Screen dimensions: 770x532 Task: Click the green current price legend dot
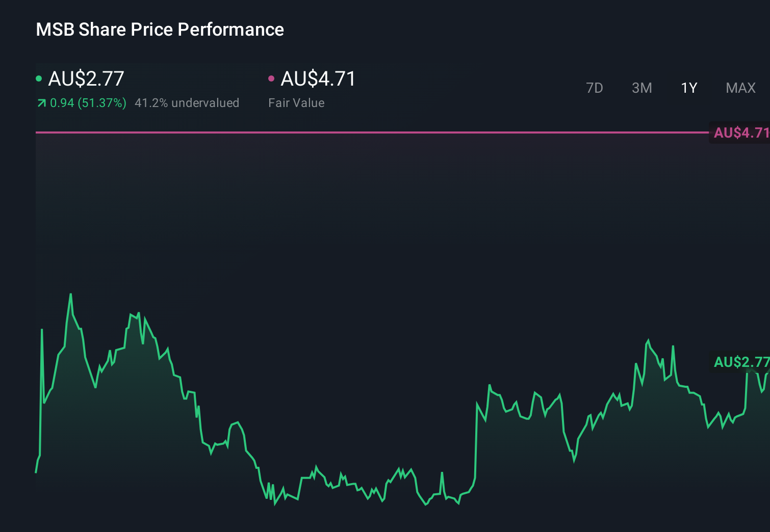[x=39, y=78]
